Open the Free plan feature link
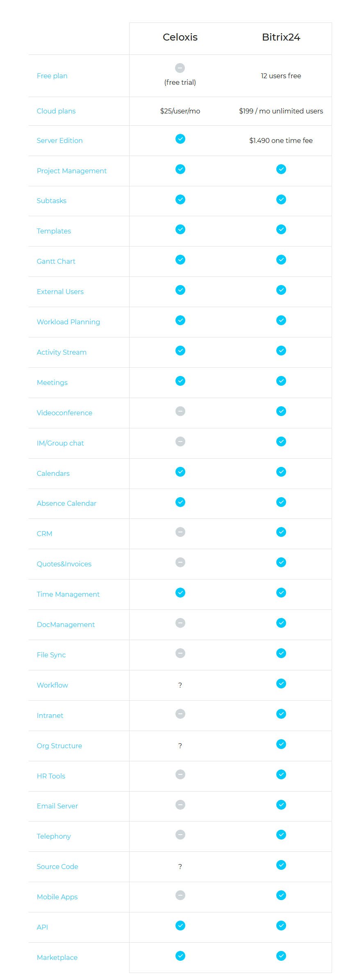 tap(52, 76)
